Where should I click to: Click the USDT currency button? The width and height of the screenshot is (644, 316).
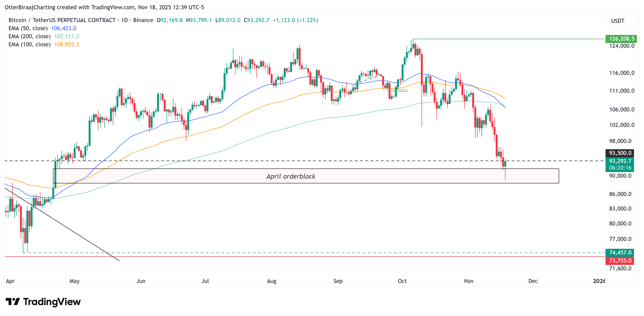tap(618, 21)
